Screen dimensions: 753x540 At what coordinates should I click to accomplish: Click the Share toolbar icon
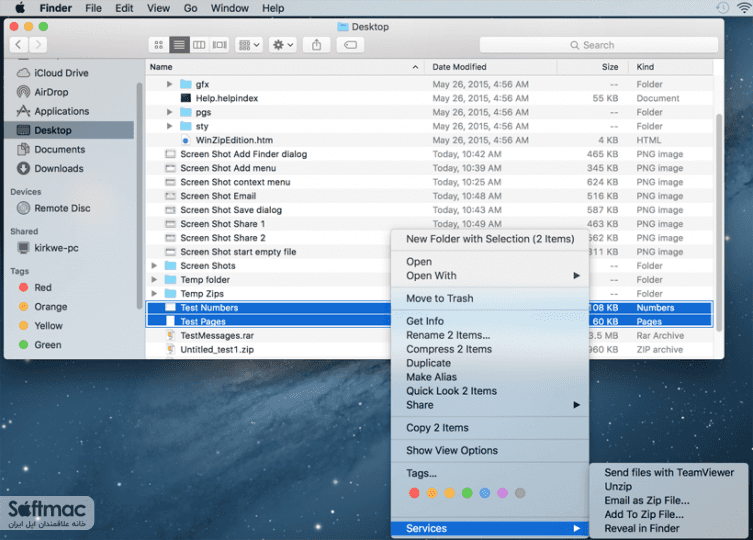(316, 45)
